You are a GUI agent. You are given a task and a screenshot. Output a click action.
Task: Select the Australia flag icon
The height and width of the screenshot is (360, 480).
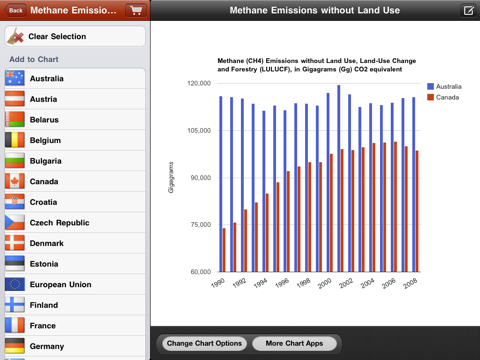click(x=15, y=78)
